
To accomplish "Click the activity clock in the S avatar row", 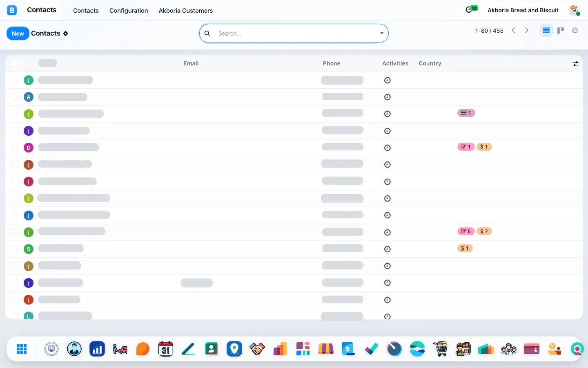I will pyautogui.click(x=388, y=249).
